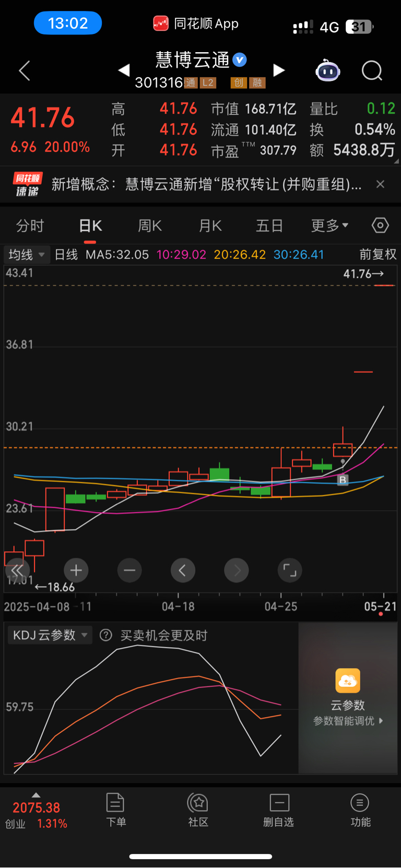The image size is (401, 868).
Task: Tap the 20.00% change percentage
Action: [67, 147]
